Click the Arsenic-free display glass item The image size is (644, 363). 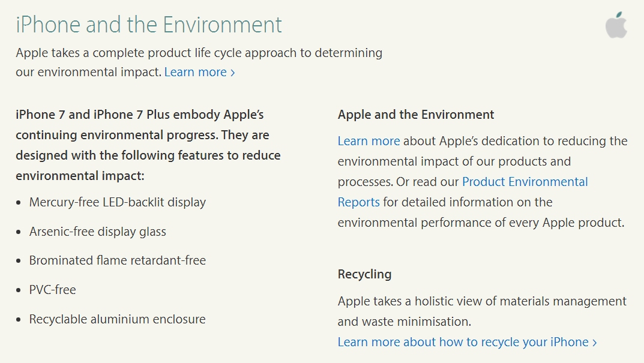pyautogui.click(x=98, y=232)
